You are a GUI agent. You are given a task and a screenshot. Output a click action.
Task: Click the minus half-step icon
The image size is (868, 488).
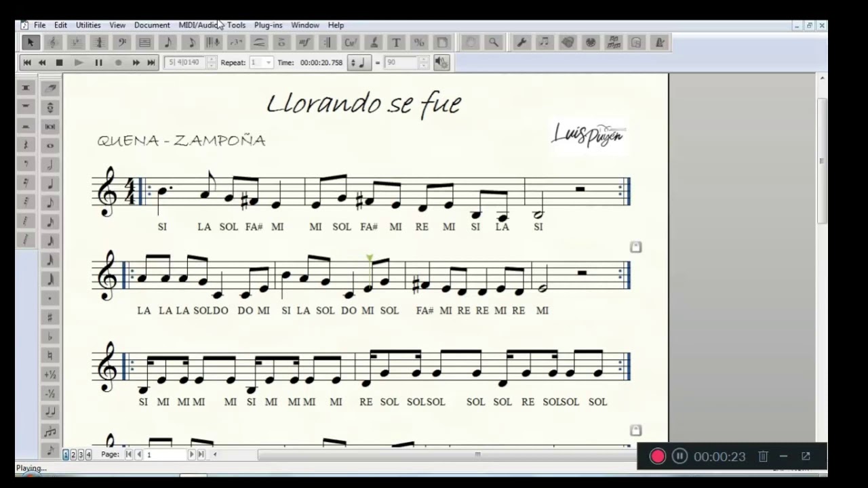click(x=50, y=393)
